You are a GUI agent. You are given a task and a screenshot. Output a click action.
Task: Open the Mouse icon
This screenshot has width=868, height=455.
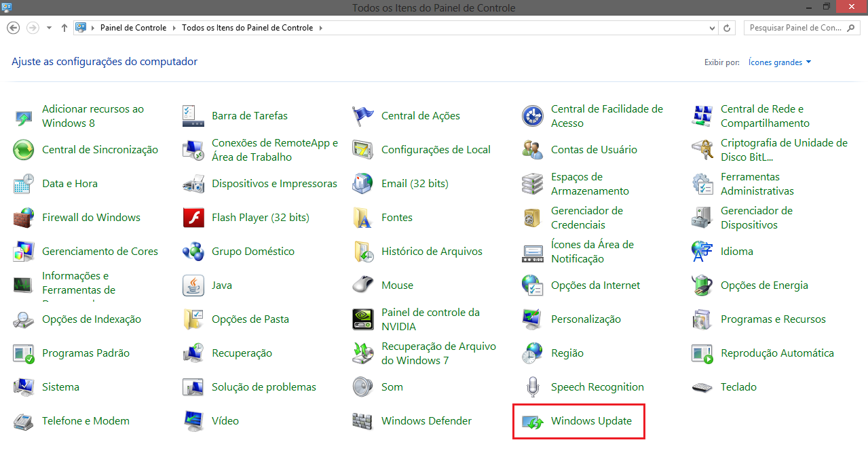pos(363,285)
